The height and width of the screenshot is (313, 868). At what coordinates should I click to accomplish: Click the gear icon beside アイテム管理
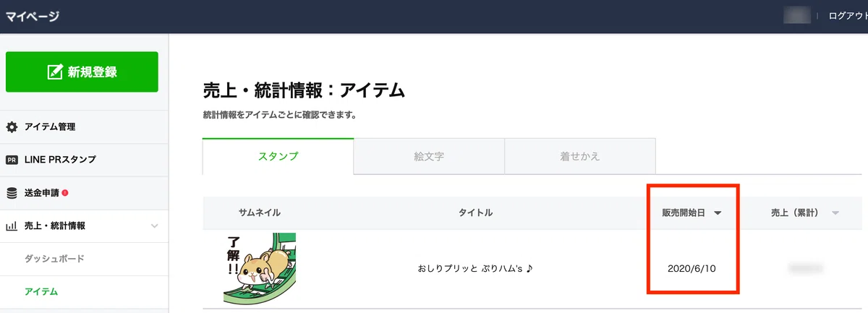click(12, 127)
